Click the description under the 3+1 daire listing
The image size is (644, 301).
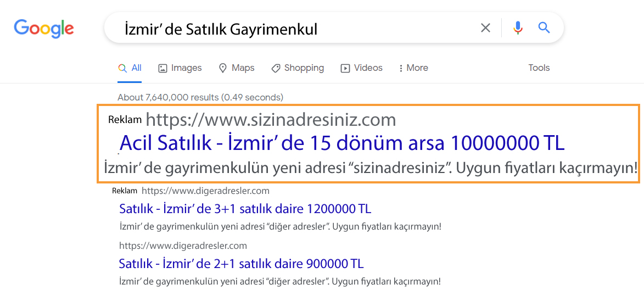pyautogui.click(x=280, y=226)
